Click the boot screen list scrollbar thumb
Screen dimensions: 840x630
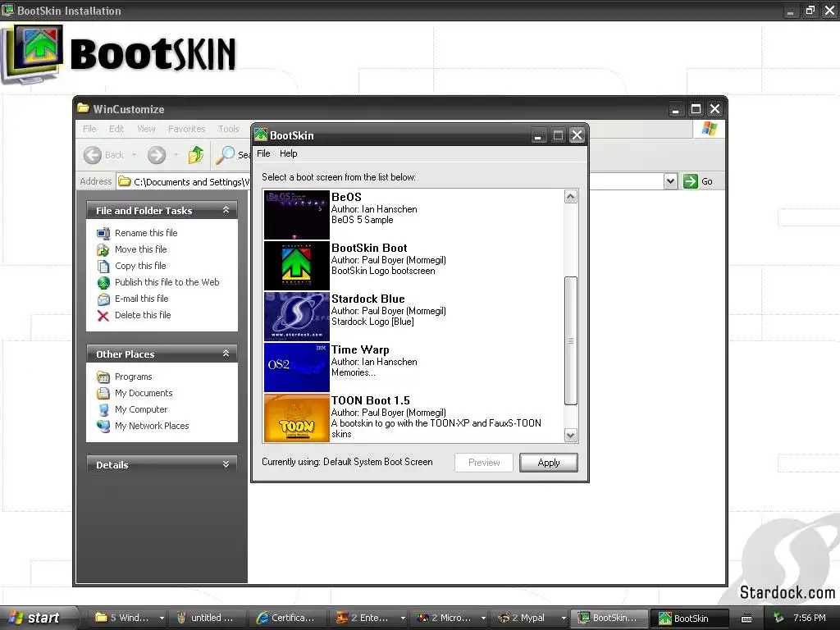tap(571, 340)
